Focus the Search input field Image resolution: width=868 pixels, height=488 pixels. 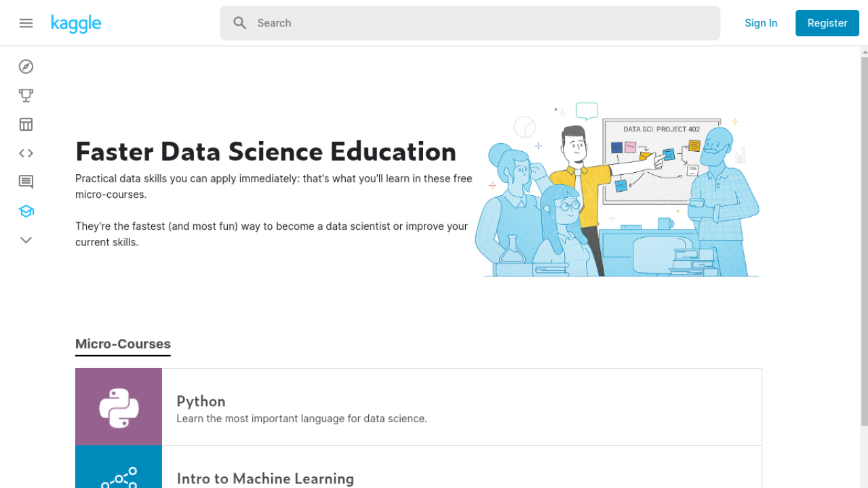(x=475, y=23)
